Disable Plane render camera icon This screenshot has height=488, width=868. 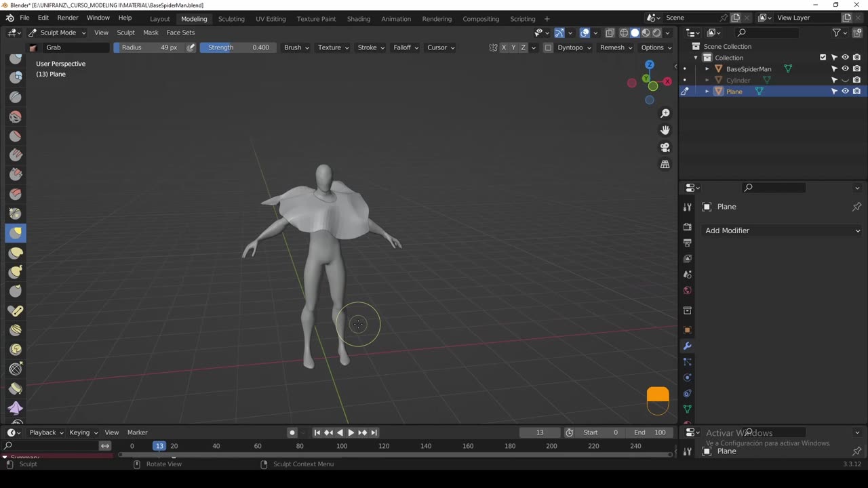click(856, 91)
